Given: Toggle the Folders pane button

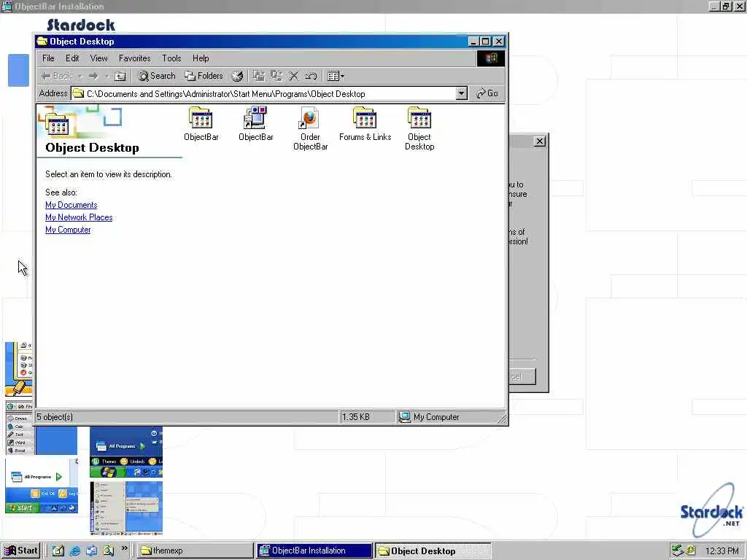Looking at the screenshot, I should [204, 76].
